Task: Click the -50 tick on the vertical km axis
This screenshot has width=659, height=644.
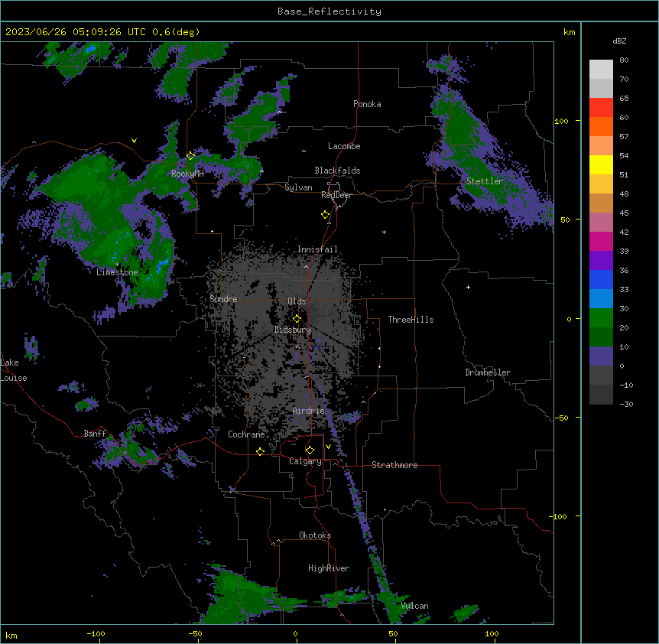Action: (x=561, y=418)
